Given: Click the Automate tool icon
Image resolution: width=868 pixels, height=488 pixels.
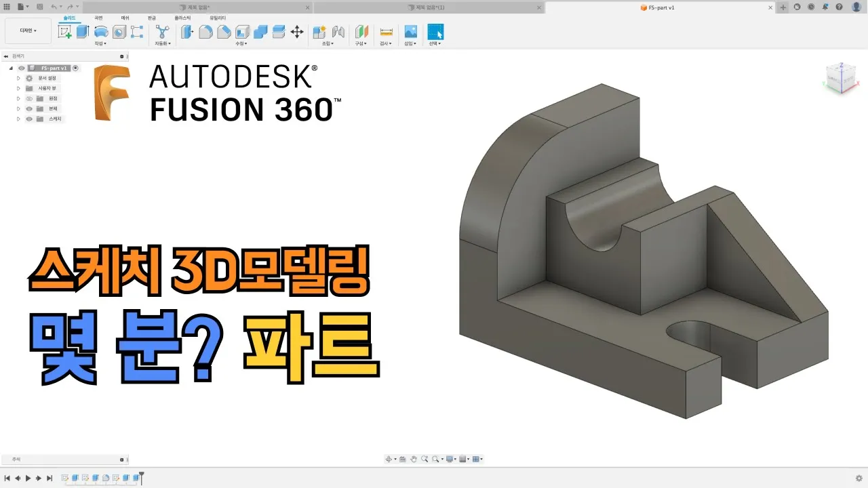Looking at the screenshot, I should (163, 32).
